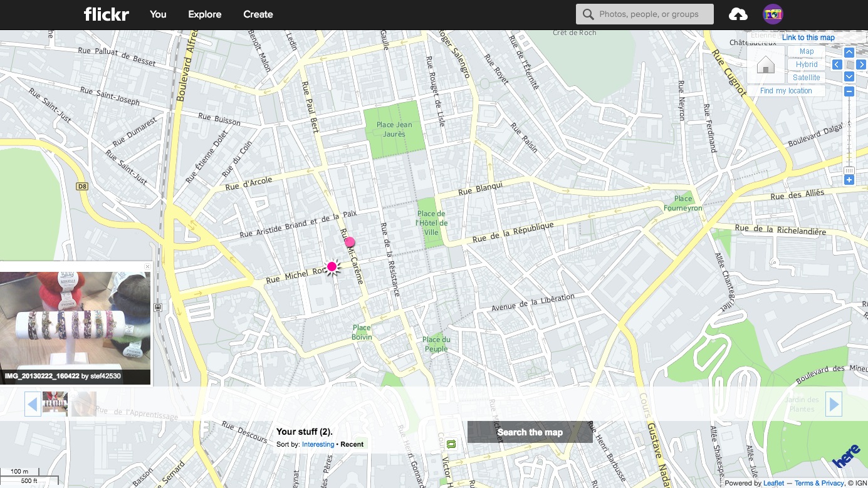Click the grid icon below the zoom slider
The image size is (868, 488).
[x=849, y=170]
